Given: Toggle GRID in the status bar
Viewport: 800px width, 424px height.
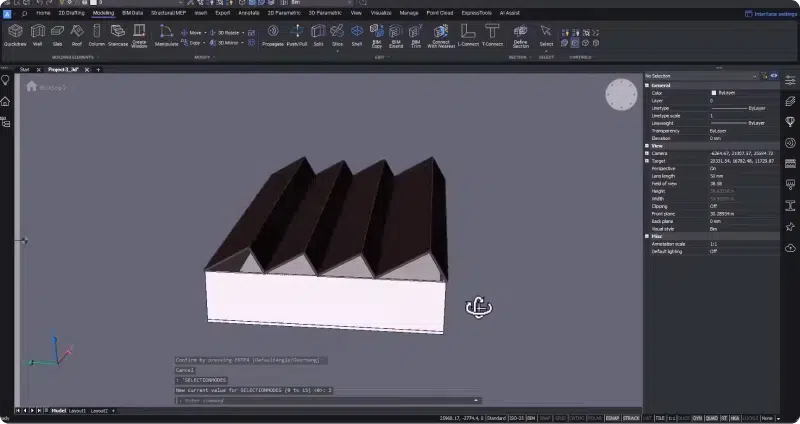Looking at the screenshot, I should click(560, 418).
